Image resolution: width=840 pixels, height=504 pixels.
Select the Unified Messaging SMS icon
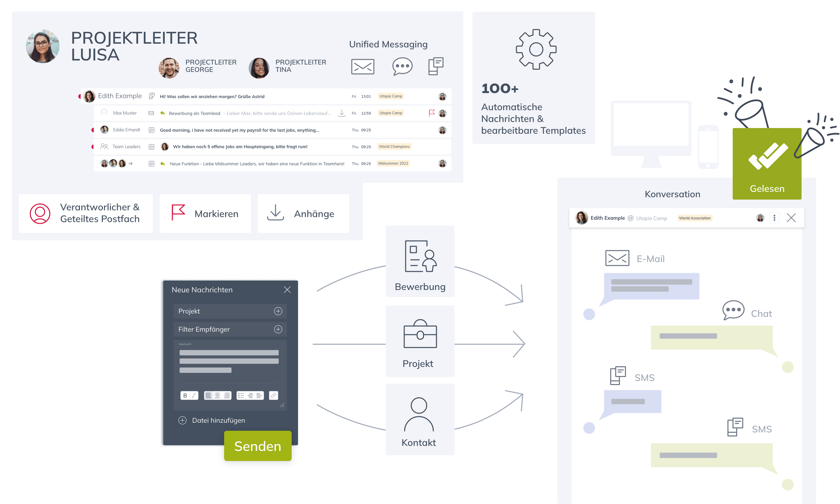pyautogui.click(x=435, y=66)
